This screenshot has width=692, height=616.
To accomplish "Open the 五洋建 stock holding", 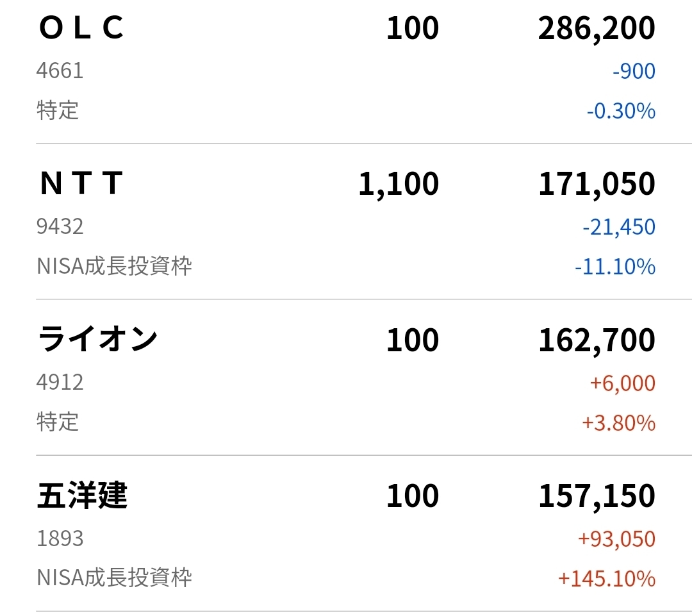I will point(82,495).
